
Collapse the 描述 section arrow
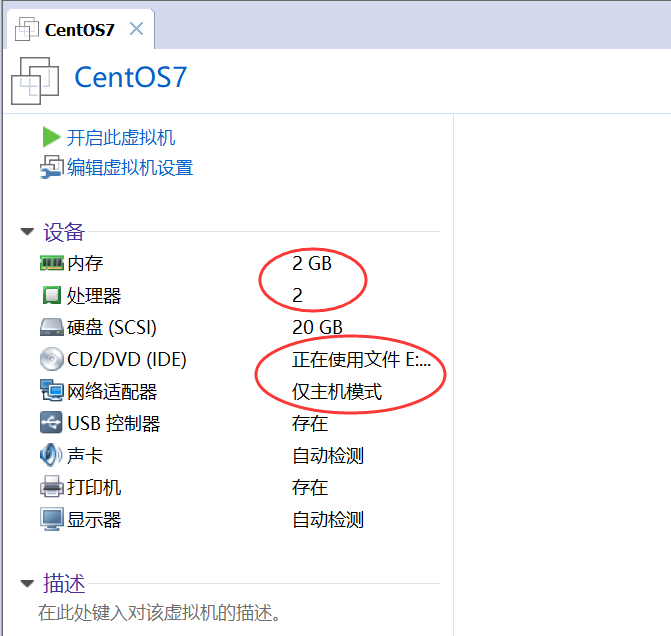27,583
